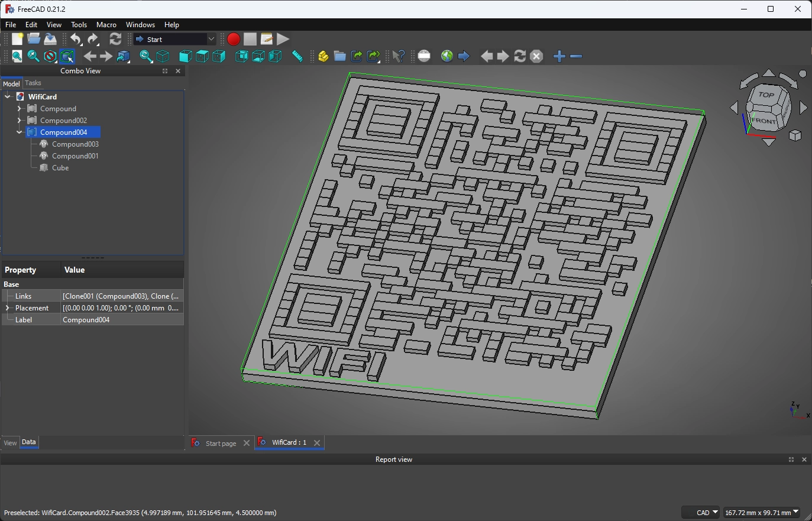This screenshot has width=812, height=521.
Task: Start macro recording with red circle
Action: pyautogui.click(x=234, y=39)
